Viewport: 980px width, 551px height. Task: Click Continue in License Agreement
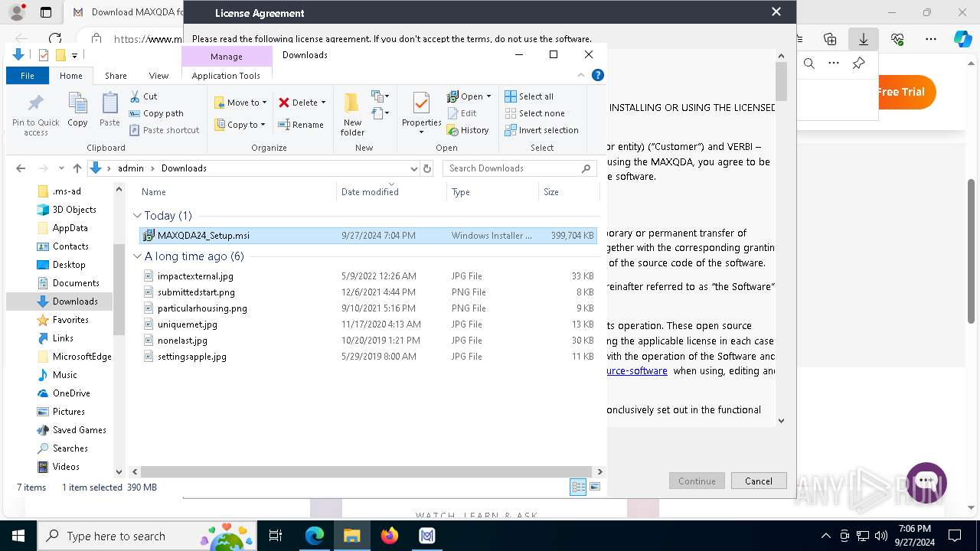click(x=697, y=481)
